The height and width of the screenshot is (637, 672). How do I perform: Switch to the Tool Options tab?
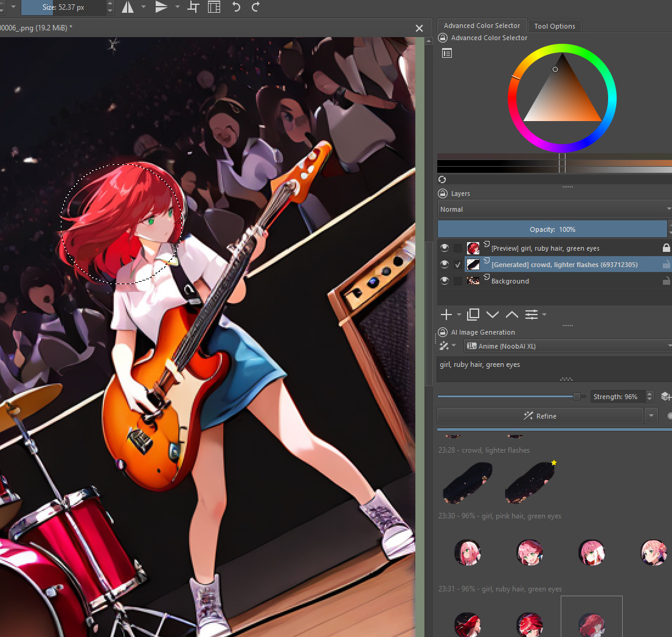pyautogui.click(x=555, y=26)
